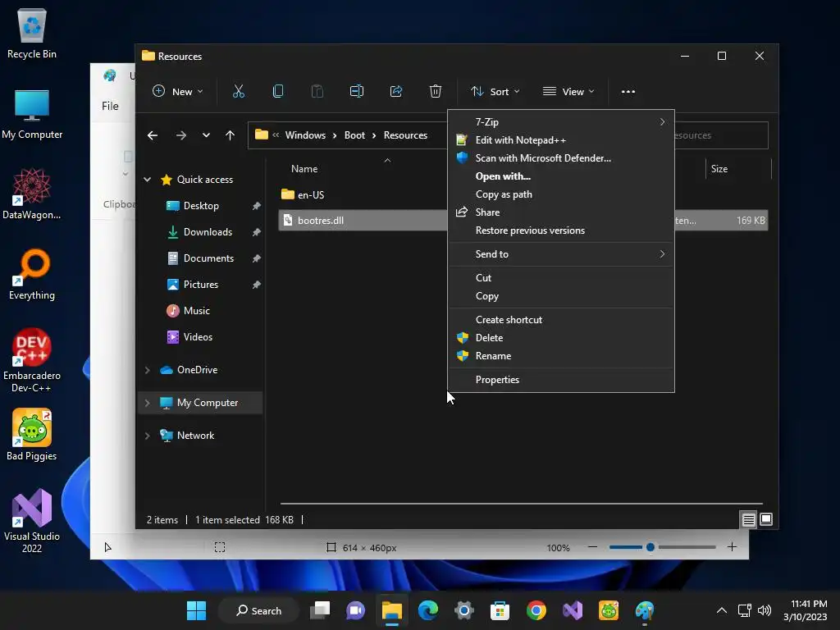Click Windows in the address breadcrumb
Screen dimensions: 840x630
pyautogui.click(x=305, y=135)
